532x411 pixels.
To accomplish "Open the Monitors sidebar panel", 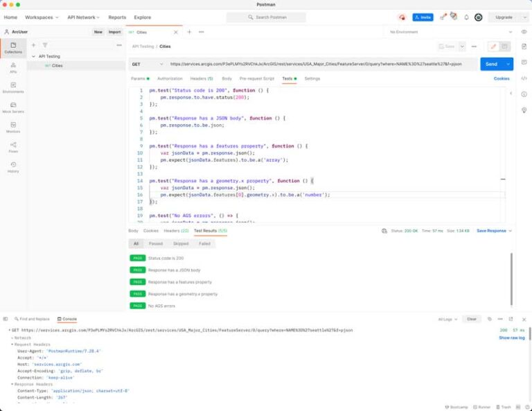I will pyautogui.click(x=13, y=128).
